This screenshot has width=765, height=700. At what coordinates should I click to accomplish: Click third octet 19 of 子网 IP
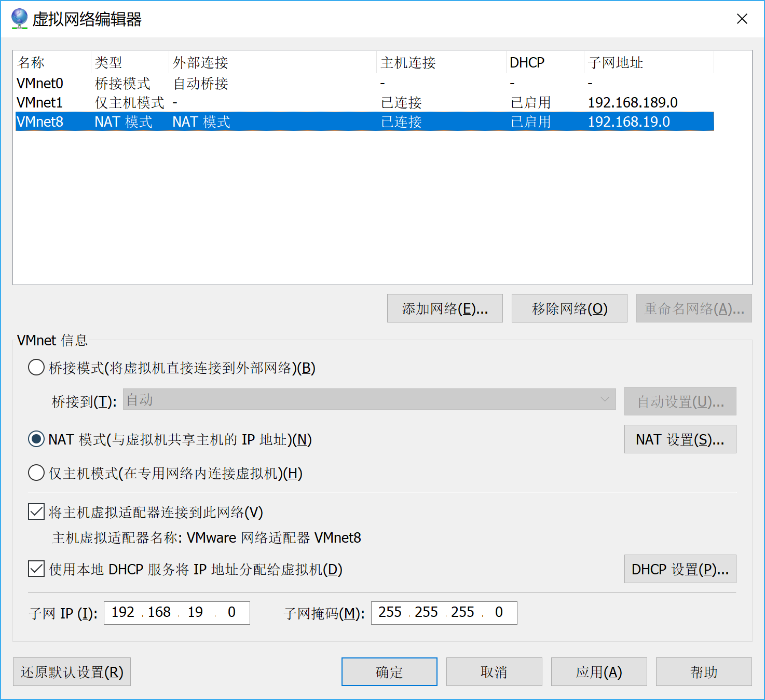[195, 612]
